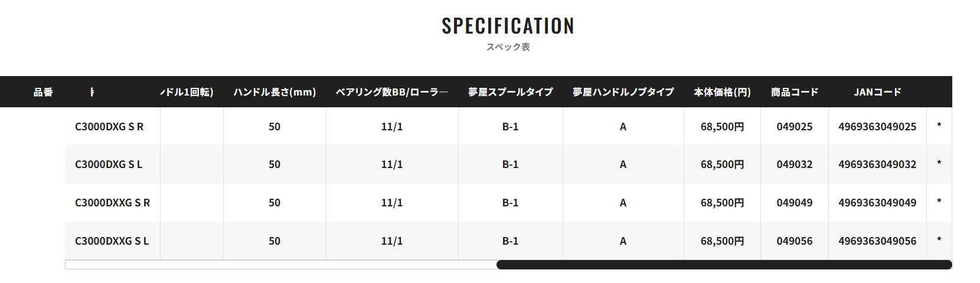
Task: Click the SPECIFICATION heading
Action: (508, 26)
